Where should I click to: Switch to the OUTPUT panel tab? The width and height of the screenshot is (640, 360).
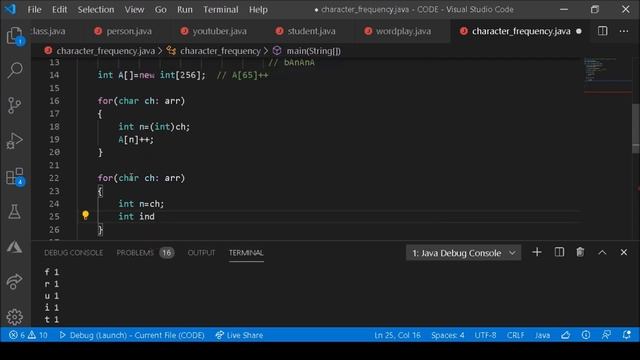tap(201, 253)
